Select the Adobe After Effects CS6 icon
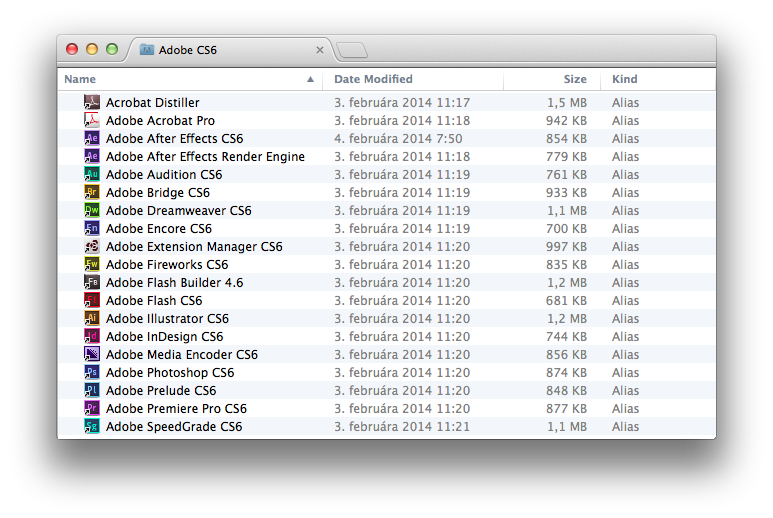This screenshot has height=518, width=773. tap(92, 138)
